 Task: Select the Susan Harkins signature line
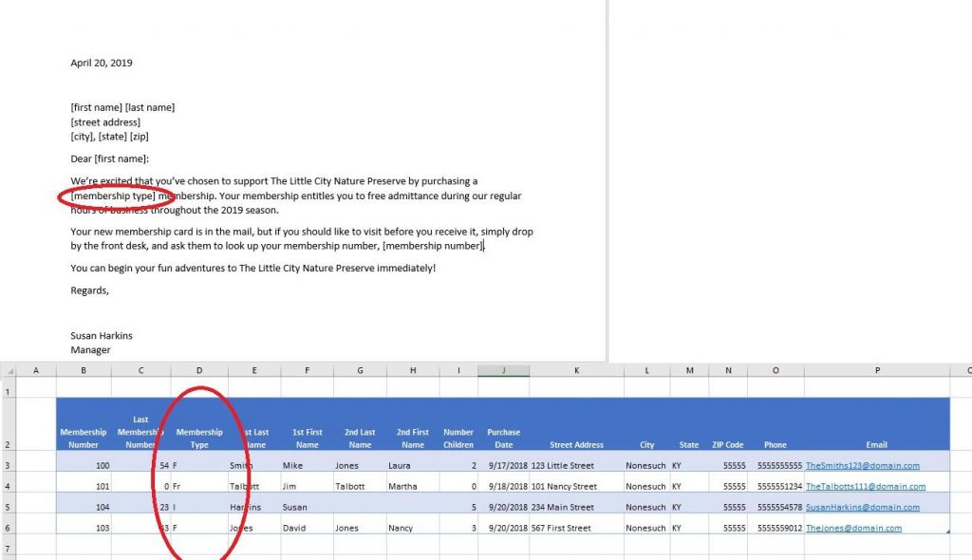[x=101, y=335]
